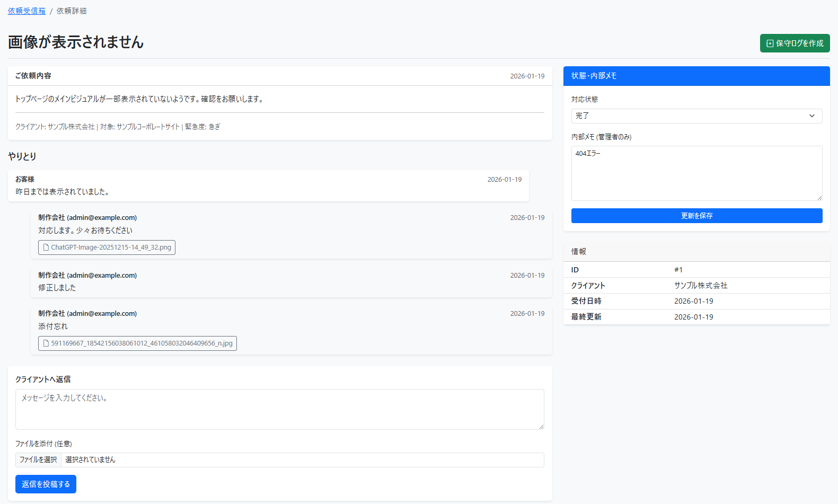Click the ファイルを選択 file chooser button
Image resolution: width=838 pixels, height=504 pixels.
[x=38, y=460]
